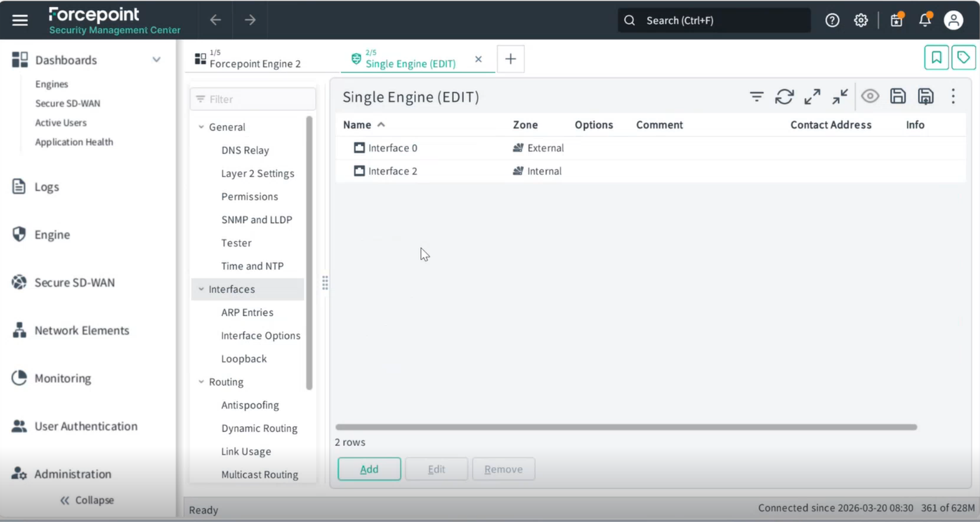Click the tree panel vertical scrollbar
This screenshot has height=522, width=980.
point(309,253)
